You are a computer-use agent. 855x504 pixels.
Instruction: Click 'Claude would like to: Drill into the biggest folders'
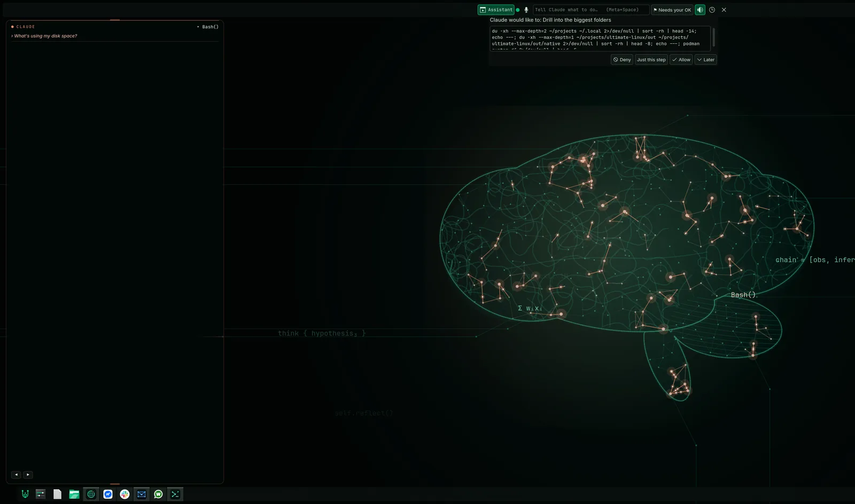click(x=550, y=20)
